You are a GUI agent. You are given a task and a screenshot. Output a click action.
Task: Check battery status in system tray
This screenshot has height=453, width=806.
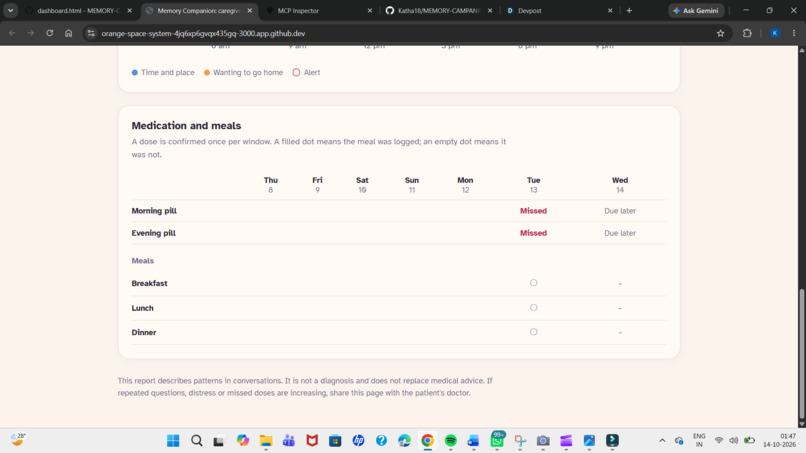749,441
